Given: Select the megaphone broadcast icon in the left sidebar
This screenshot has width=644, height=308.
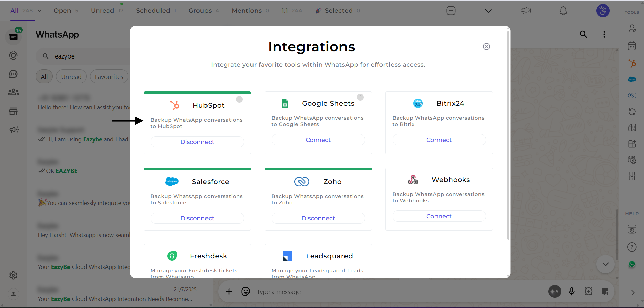Looking at the screenshot, I should pos(13,130).
